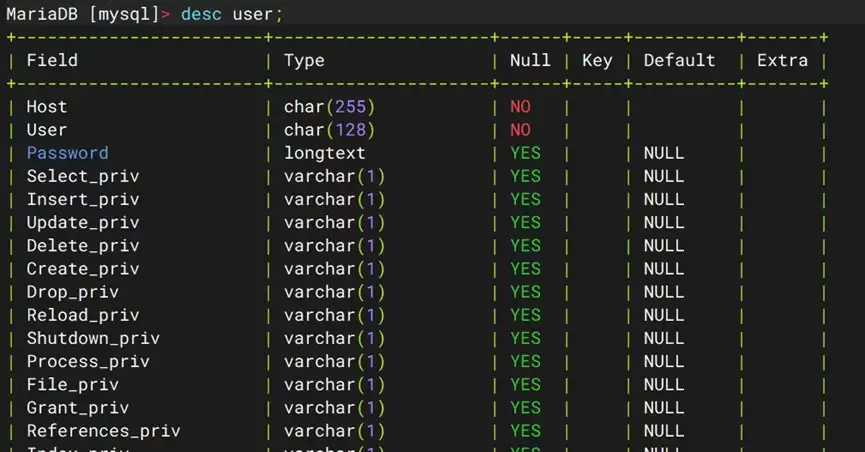Click 'varchar(1)' in the Drop_priv row
Viewport: 865px width, 452px height.
coord(334,292)
